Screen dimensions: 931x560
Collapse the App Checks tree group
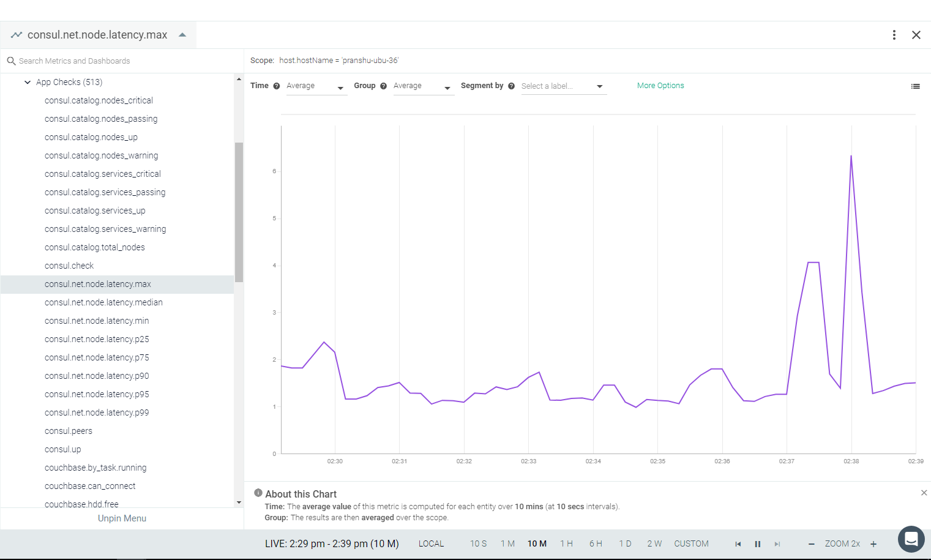pos(28,82)
